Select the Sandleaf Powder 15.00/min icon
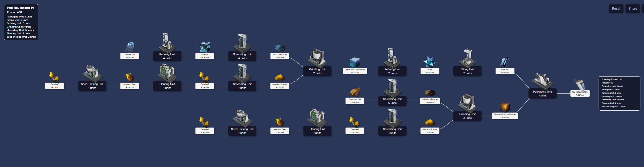The width and height of the screenshot is (644, 167). pyautogui.click(x=430, y=122)
